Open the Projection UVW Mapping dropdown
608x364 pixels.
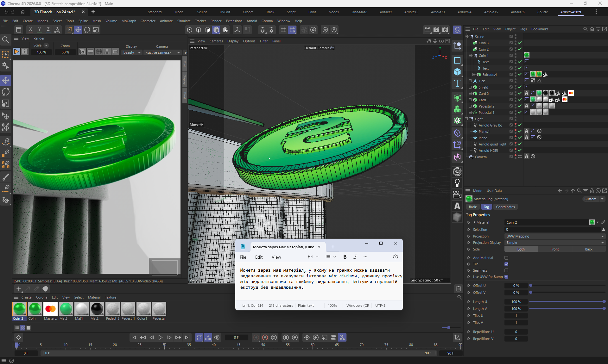(x=555, y=236)
